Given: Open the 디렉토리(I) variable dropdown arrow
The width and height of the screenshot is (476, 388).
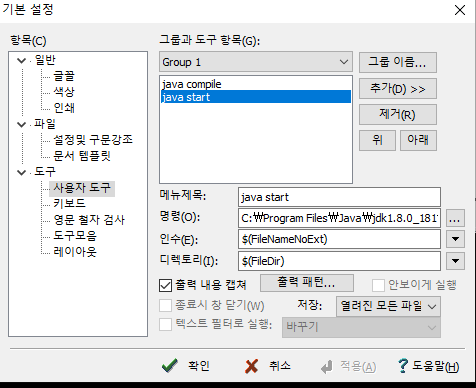Looking at the screenshot, I should pos(455,261).
